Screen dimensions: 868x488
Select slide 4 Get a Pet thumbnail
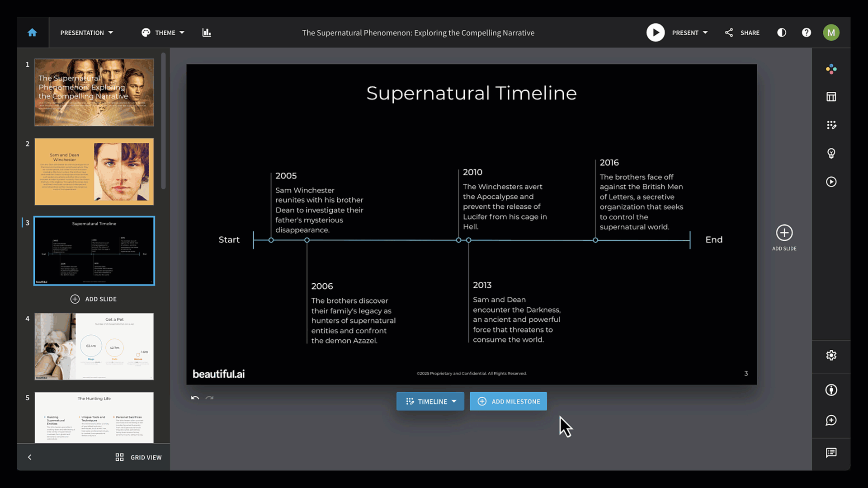[x=94, y=347]
